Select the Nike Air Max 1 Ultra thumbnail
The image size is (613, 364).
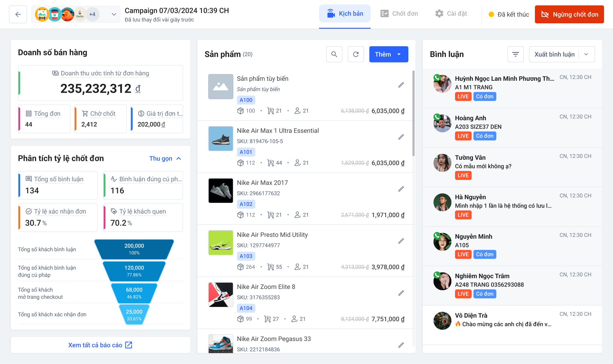221,138
